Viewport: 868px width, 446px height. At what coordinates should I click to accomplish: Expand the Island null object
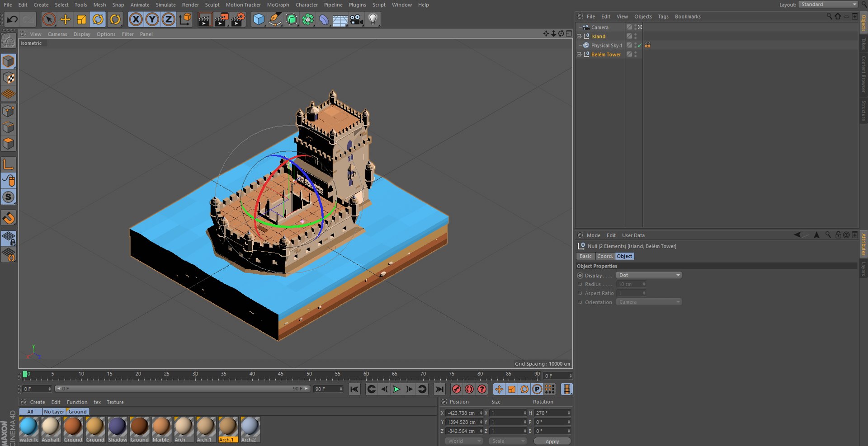(x=579, y=36)
